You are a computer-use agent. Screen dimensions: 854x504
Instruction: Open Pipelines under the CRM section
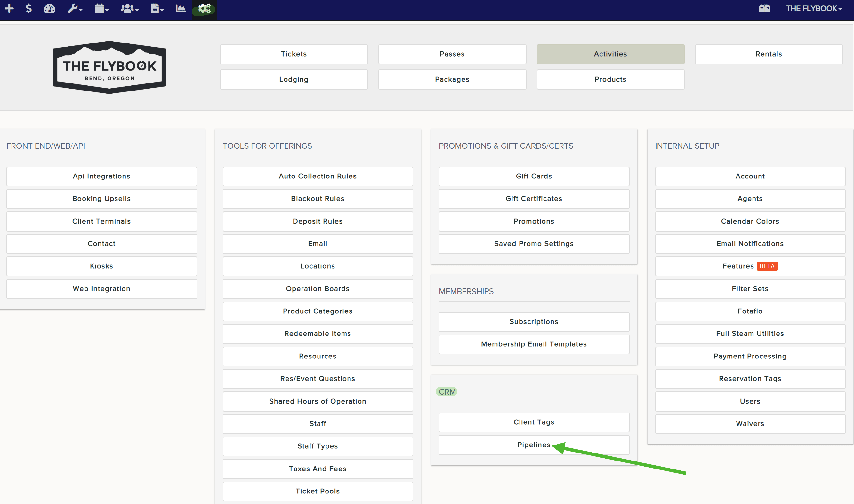[534, 445]
